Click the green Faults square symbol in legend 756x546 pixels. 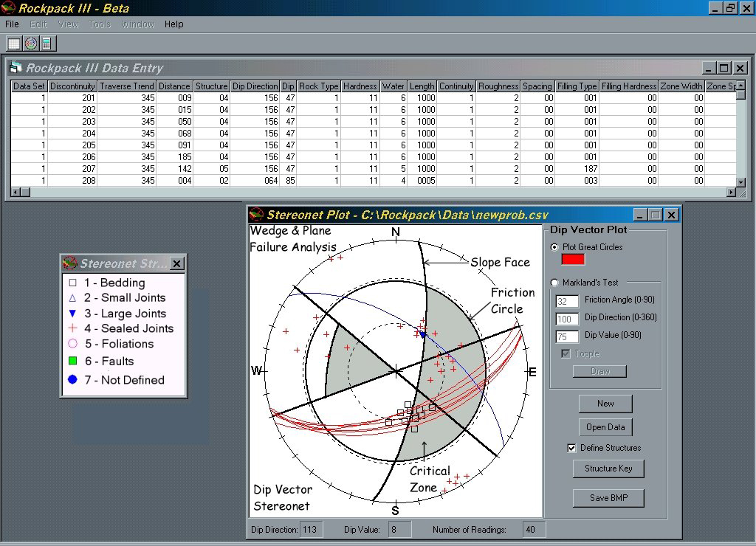click(72, 361)
